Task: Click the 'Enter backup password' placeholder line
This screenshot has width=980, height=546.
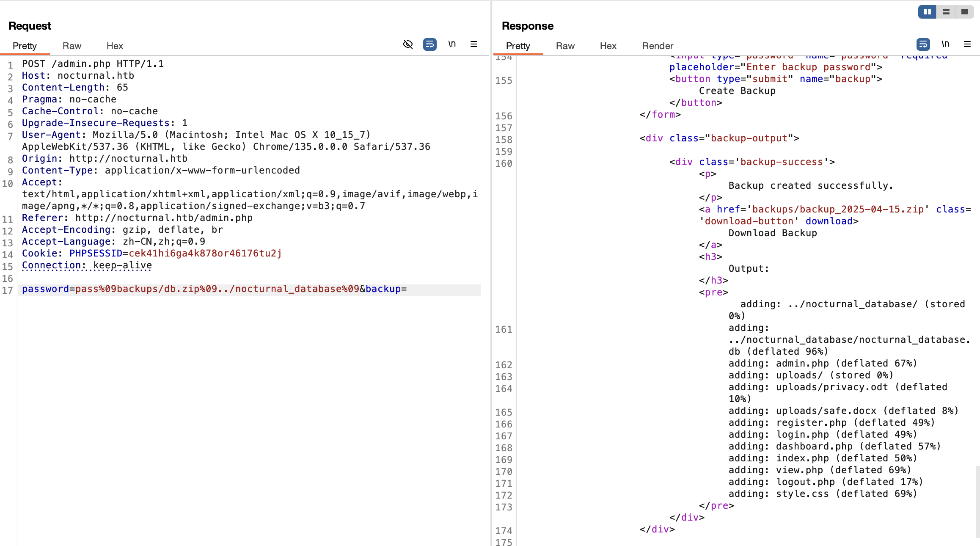Action: click(776, 67)
